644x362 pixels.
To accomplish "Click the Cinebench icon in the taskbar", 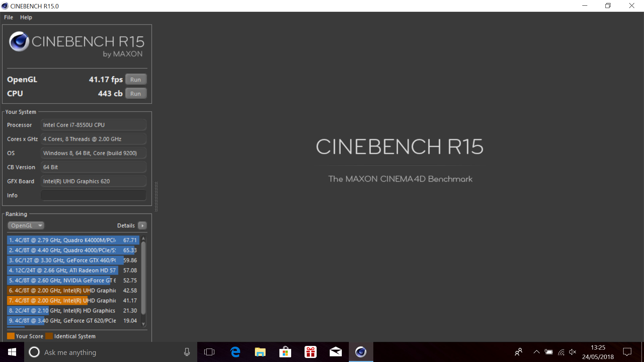I will [x=361, y=352].
